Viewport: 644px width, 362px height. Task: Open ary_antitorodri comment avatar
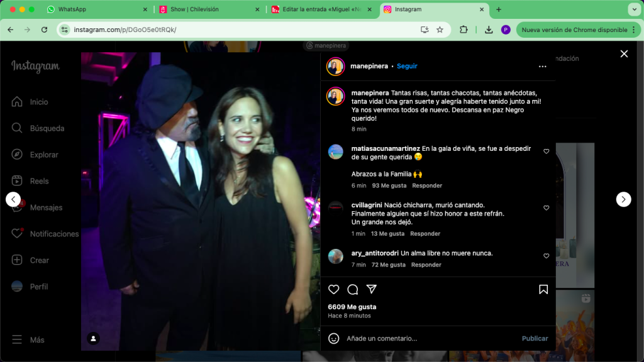coord(335,256)
